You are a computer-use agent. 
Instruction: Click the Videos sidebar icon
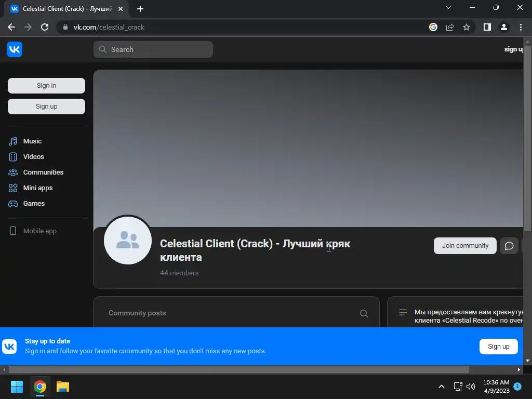(x=13, y=157)
